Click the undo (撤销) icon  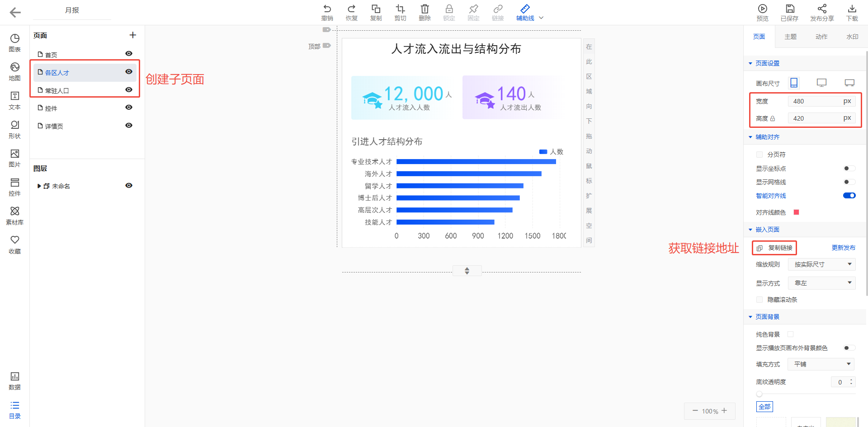pyautogui.click(x=327, y=9)
